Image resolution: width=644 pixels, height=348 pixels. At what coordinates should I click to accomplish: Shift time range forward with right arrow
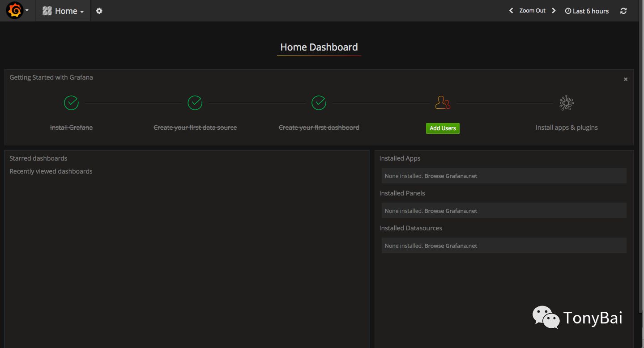tap(554, 11)
